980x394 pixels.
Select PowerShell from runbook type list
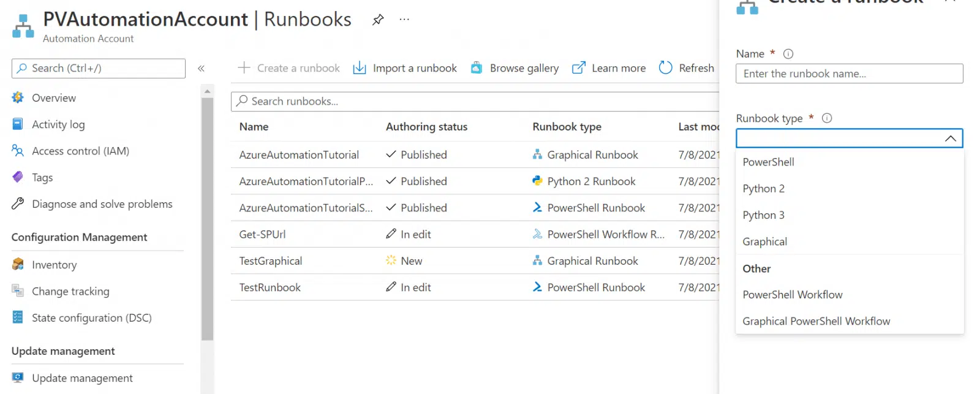850,162
